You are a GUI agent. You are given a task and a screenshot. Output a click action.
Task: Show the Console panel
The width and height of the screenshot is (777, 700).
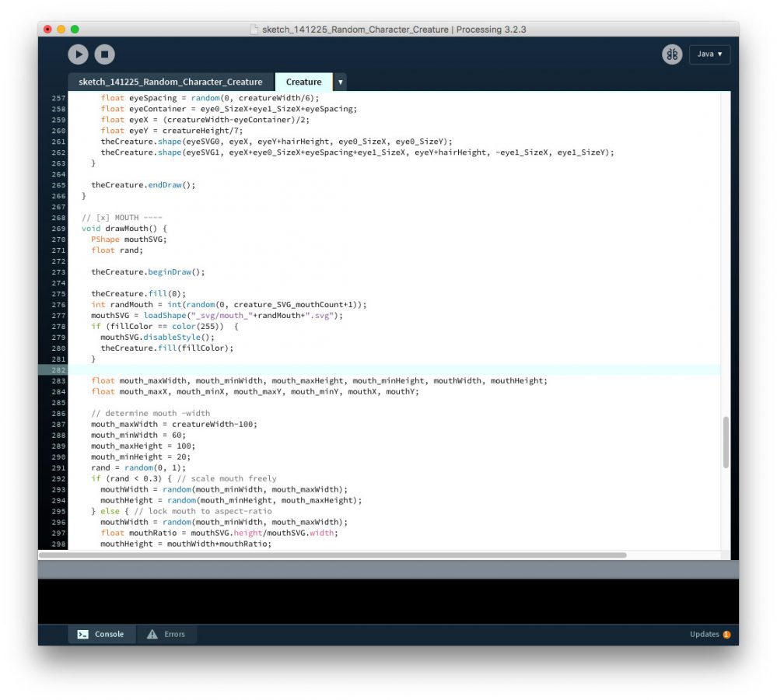[101, 634]
